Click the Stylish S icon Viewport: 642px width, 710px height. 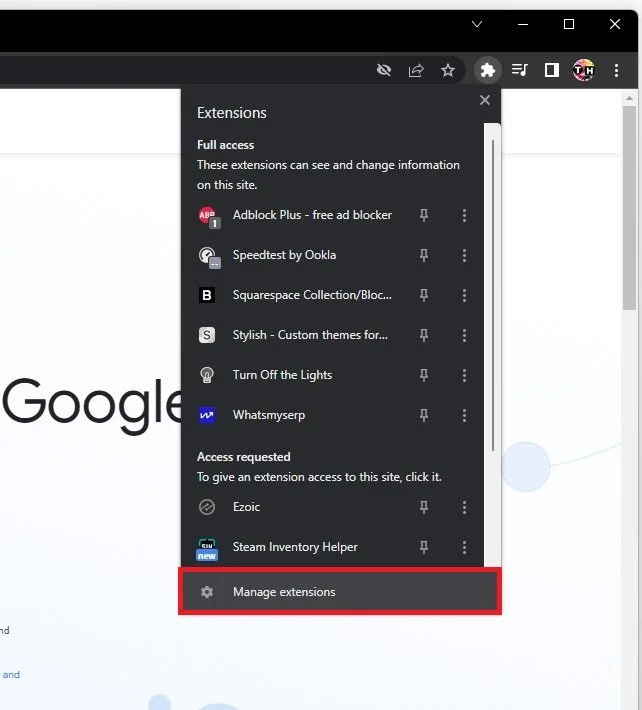(x=207, y=335)
